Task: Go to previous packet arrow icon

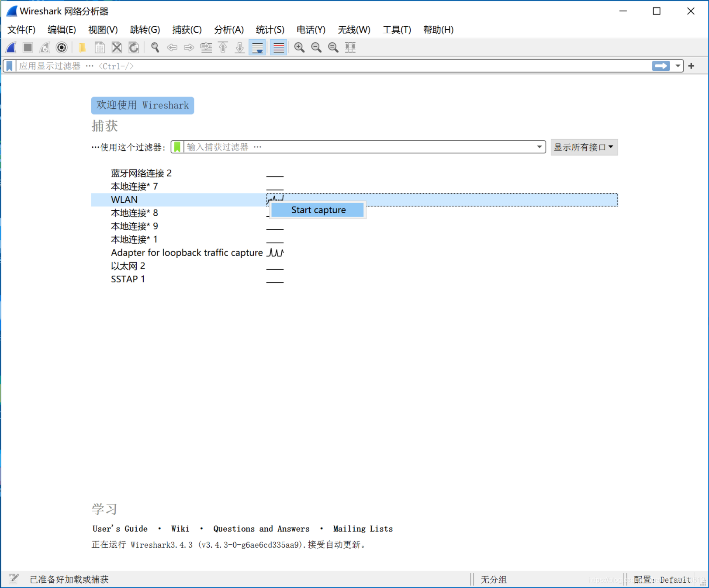Action: 172,48
